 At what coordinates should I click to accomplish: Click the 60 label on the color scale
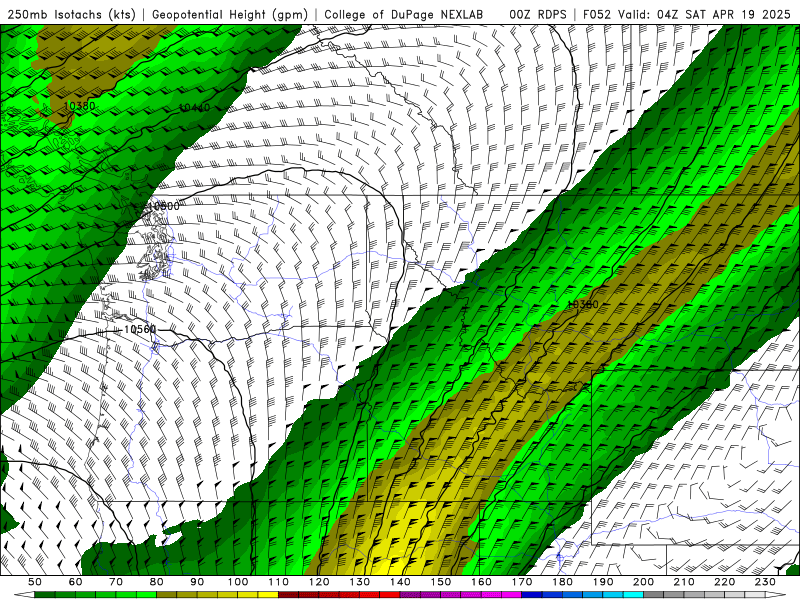(75, 582)
